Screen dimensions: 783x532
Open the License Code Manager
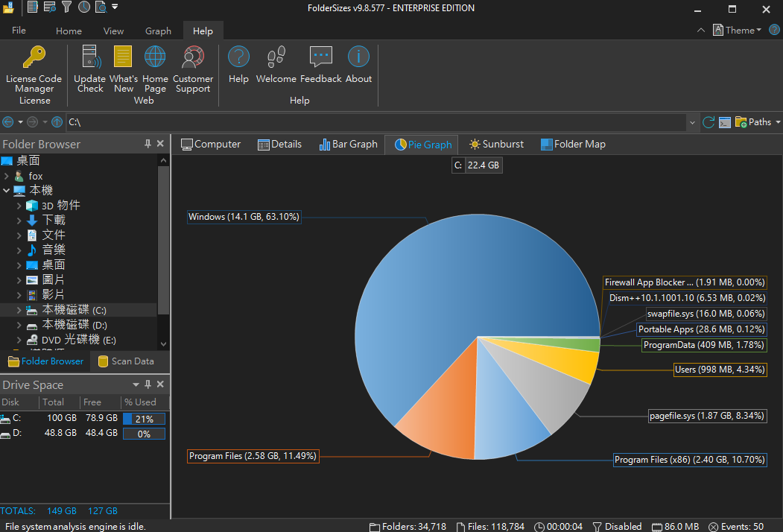coord(34,69)
